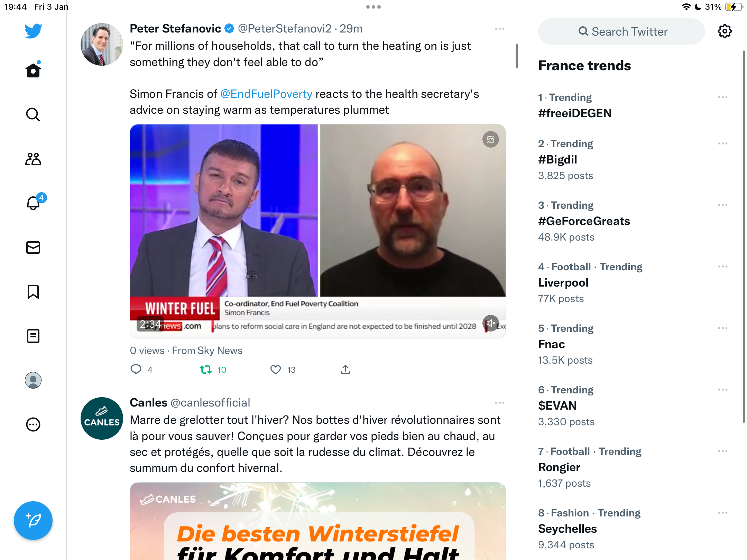Unmute the Sky News video

[490, 323]
